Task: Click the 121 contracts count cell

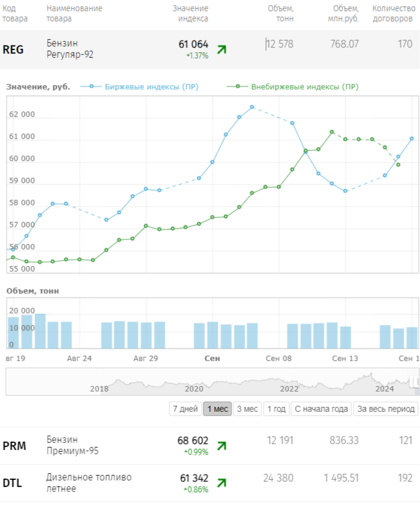Action: click(406, 441)
